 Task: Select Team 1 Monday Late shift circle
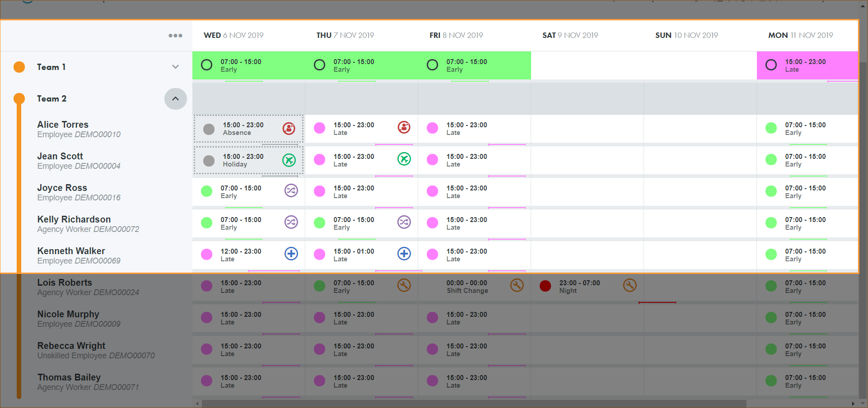(771, 65)
